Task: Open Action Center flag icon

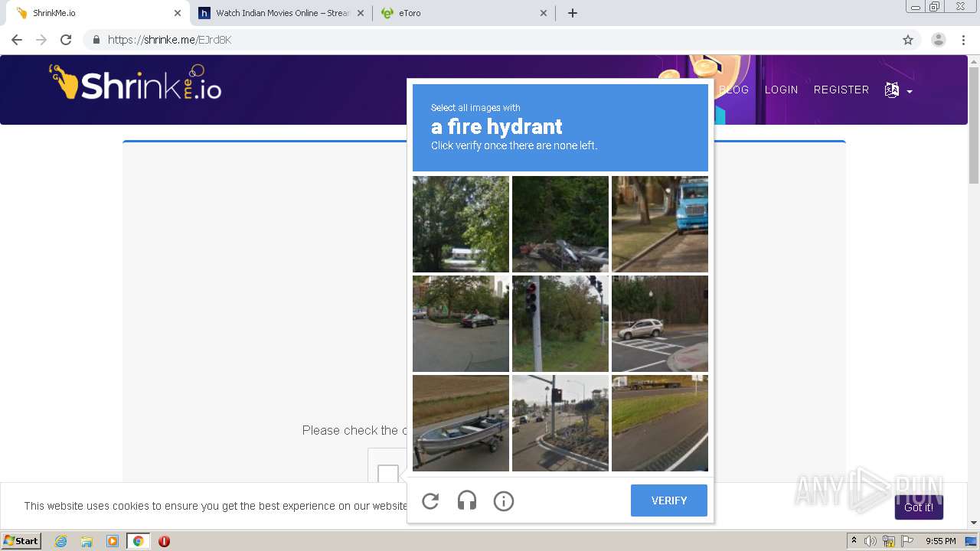Action: (907, 541)
